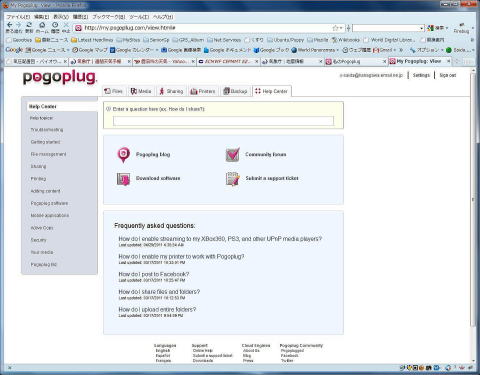Select Getting started in the help sidebar
This screenshot has width=480, height=375.
coord(45,142)
